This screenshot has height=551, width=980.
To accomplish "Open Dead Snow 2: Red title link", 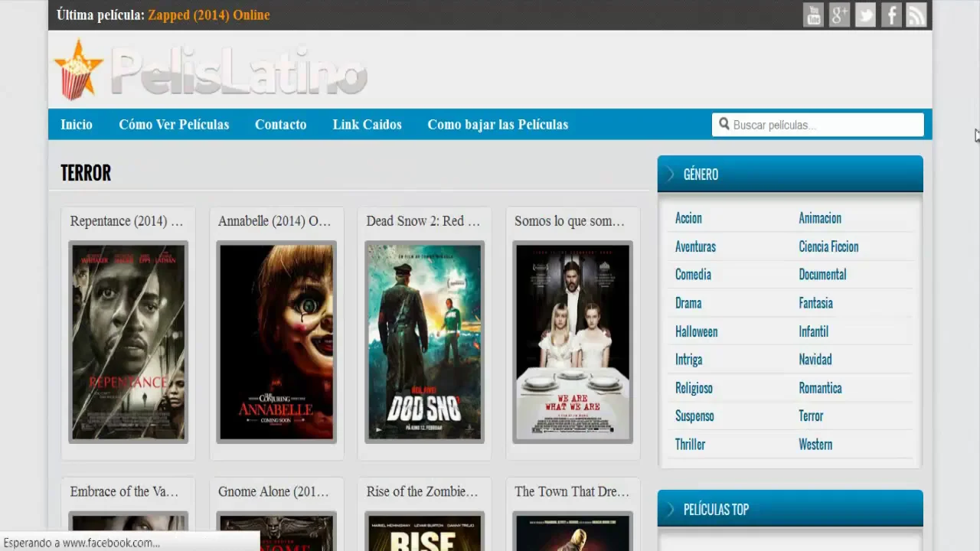I will pyautogui.click(x=423, y=220).
